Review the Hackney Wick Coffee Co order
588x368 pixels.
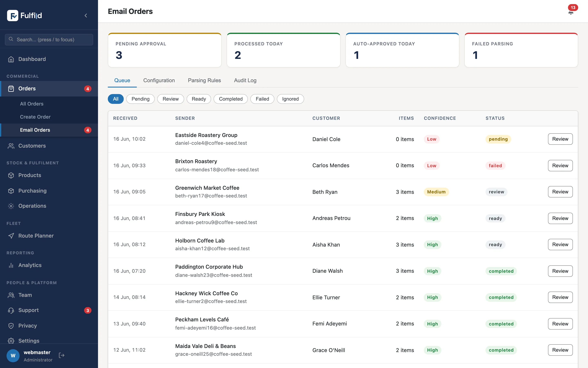(560, 297)
